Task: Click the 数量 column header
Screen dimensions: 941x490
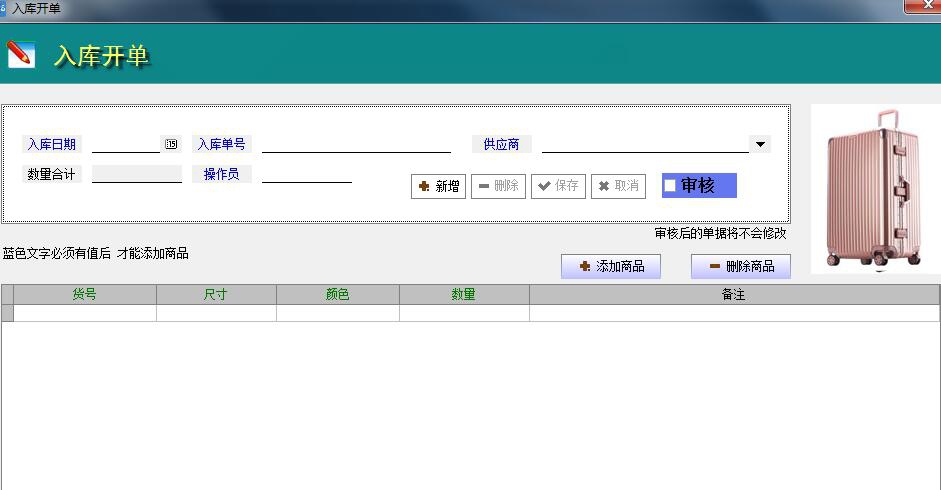Action: pos(464,294)
